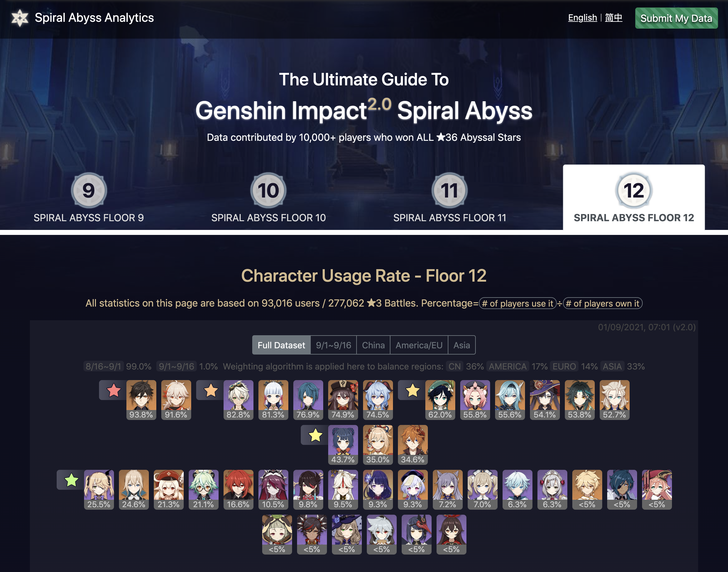Switch language to 简中
The image size is (728, 572).
click(613, 17)
